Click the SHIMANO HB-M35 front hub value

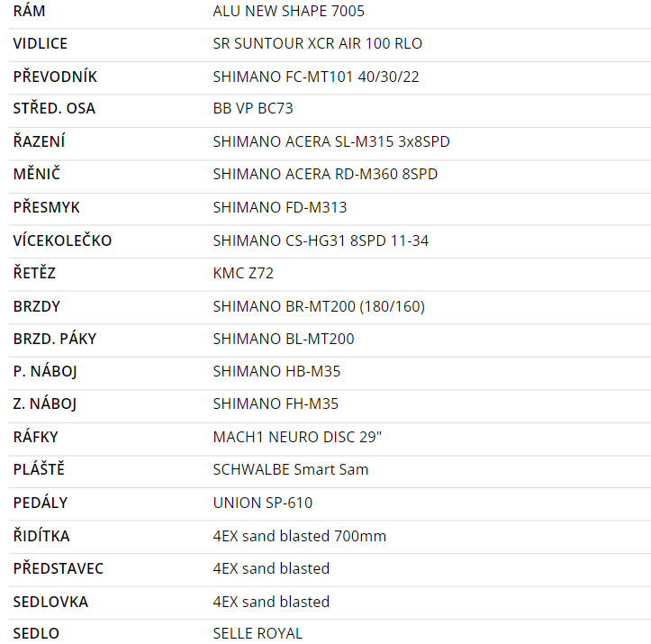(276, 371)
